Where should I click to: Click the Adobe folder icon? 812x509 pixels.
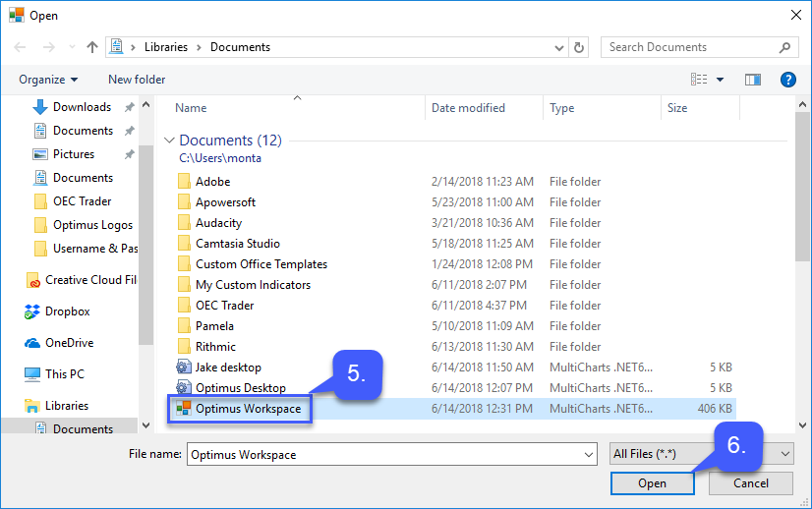click(184, 181)
